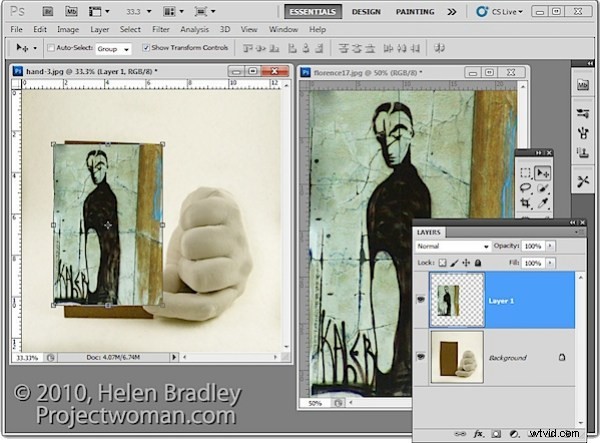Click Align Top Edges in options bar
This screenshot has height=443, width=600.
pos(248,48)
